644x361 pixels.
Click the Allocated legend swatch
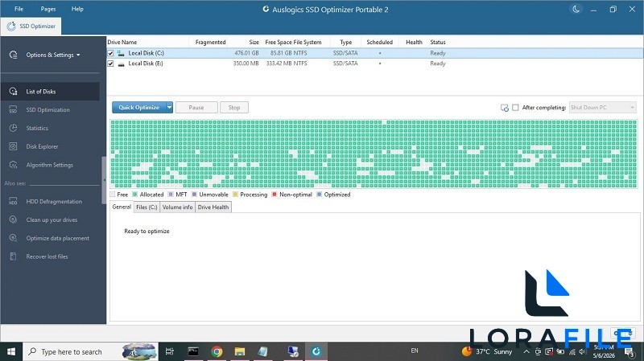(x=134, y=194)
